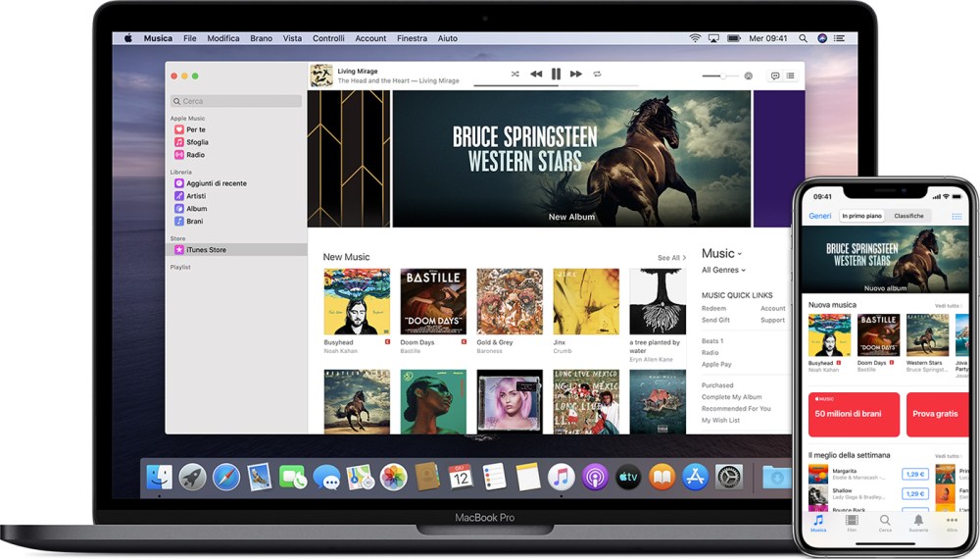Open Podcasts from the Dock

pos(595,477)
